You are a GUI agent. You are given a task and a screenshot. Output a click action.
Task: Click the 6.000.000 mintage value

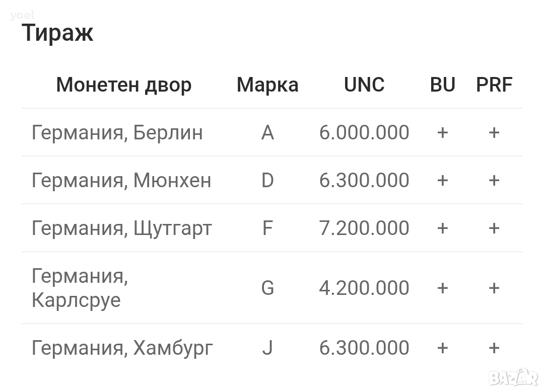point(364,132)
